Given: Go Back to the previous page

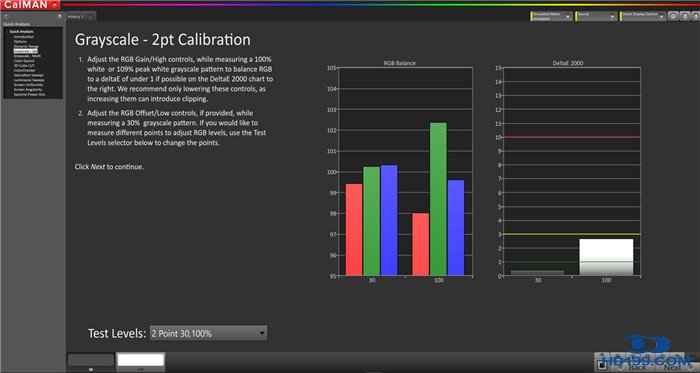Looking at the screenshot, I should pyautogui.click(x=634, y=365).
